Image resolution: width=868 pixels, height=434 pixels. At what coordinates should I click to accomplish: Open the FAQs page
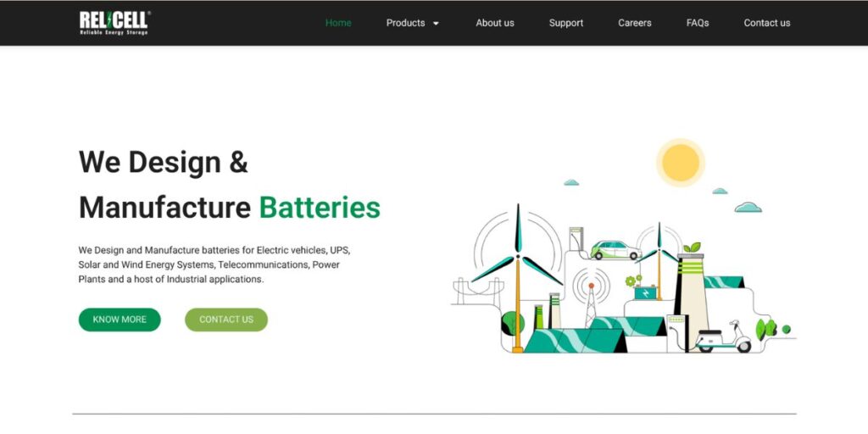click(698, 23)
